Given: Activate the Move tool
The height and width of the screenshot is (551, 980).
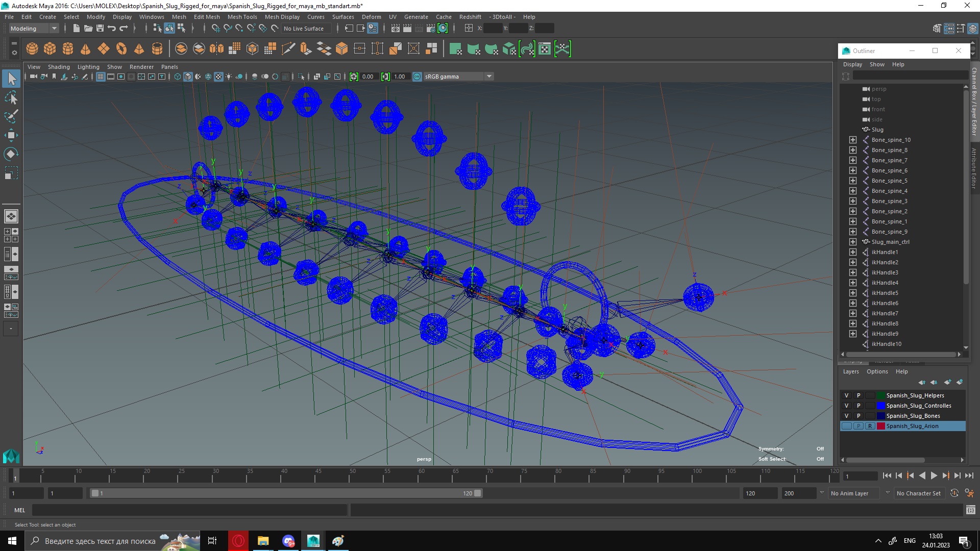Looking at the screenshot, I should point(11,135).
